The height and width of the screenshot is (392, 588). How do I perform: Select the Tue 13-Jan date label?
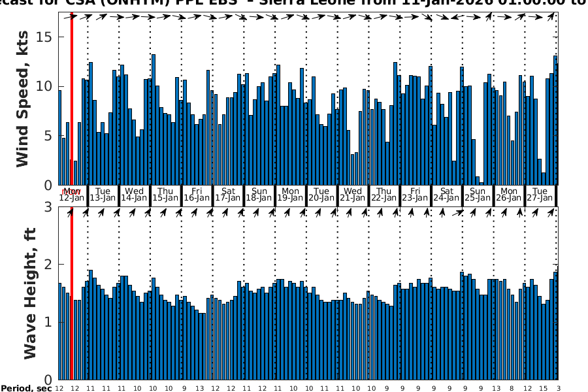(x=103, y=195)
